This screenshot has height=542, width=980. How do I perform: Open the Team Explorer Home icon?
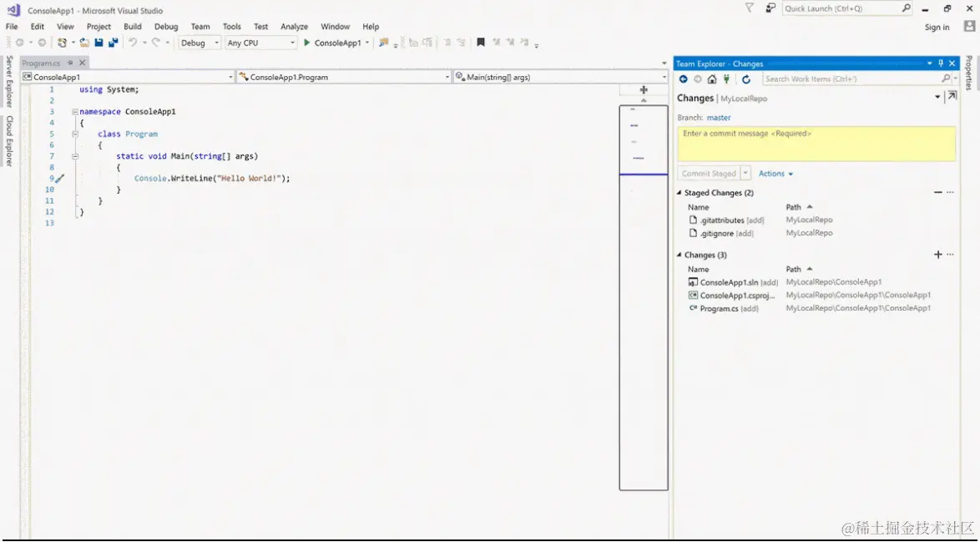(x=712, y=79)
